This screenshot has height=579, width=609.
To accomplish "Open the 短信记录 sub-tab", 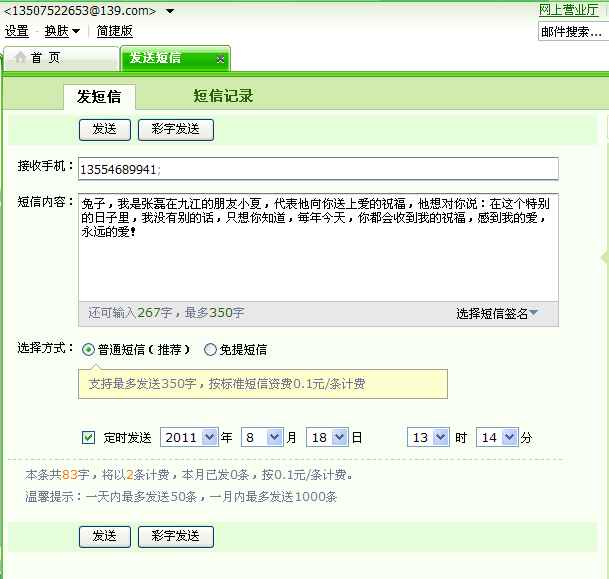I will [223, 96].
